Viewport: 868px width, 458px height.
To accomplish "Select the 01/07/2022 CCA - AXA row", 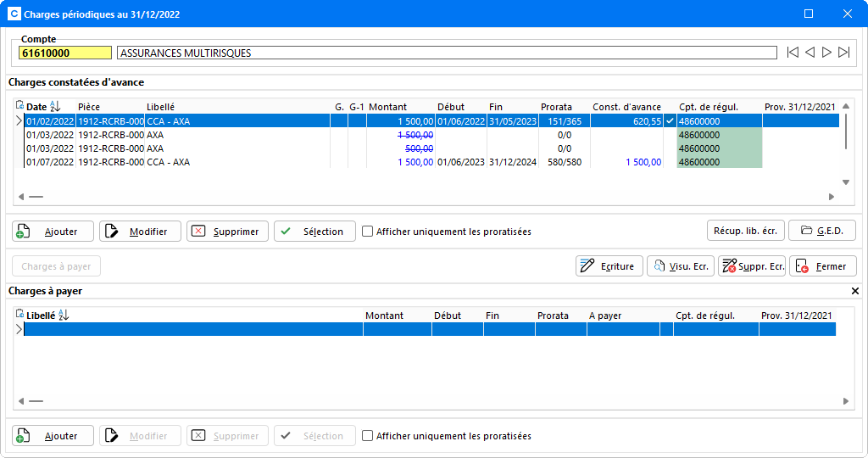I will click(x=170, y=162).
